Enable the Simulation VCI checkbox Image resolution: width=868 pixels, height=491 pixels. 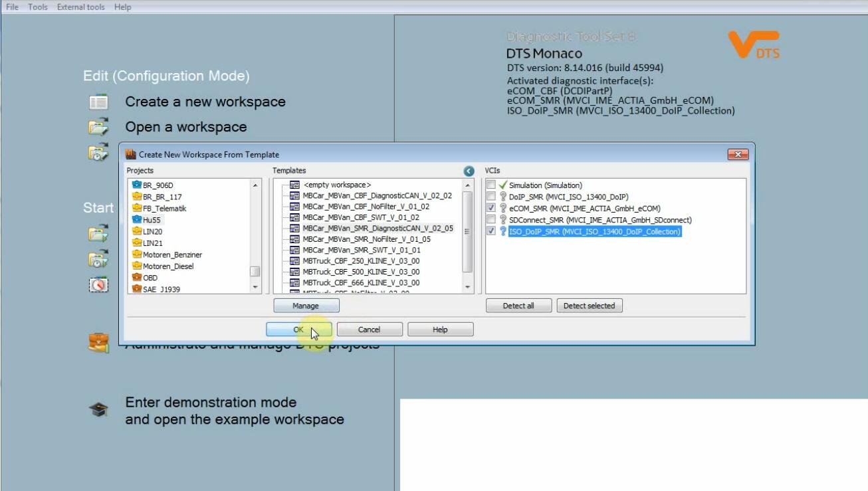point(490,185)
